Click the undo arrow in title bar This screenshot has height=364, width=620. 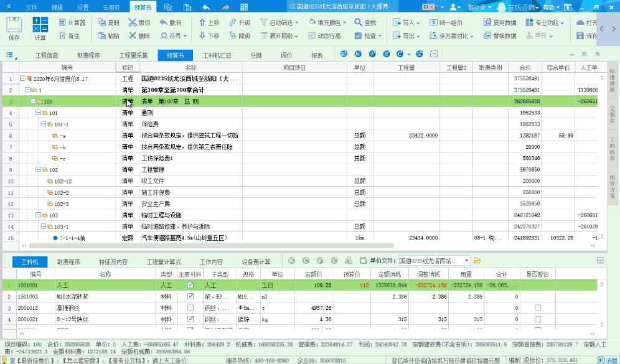coord(206,7)
